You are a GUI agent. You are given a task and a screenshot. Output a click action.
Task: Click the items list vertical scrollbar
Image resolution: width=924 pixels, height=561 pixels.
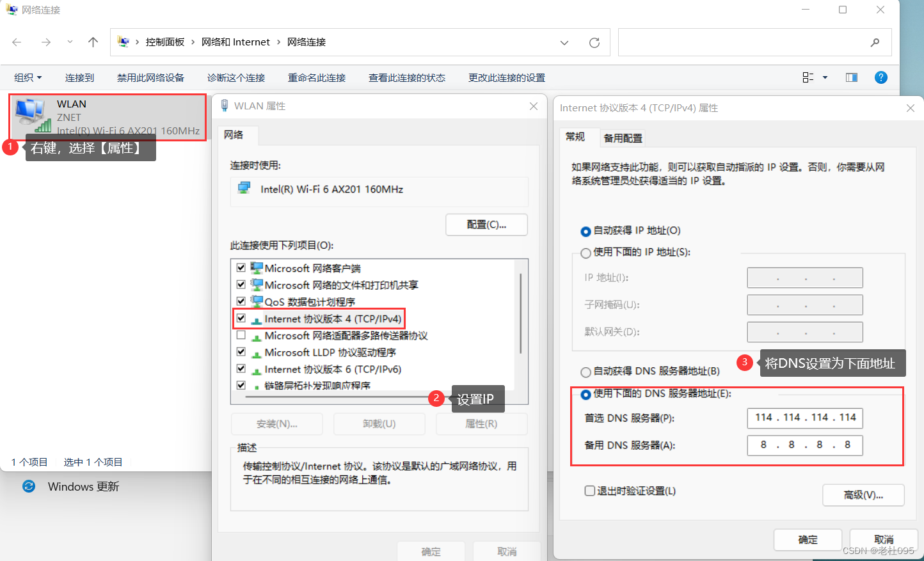[x=521, y=313]
